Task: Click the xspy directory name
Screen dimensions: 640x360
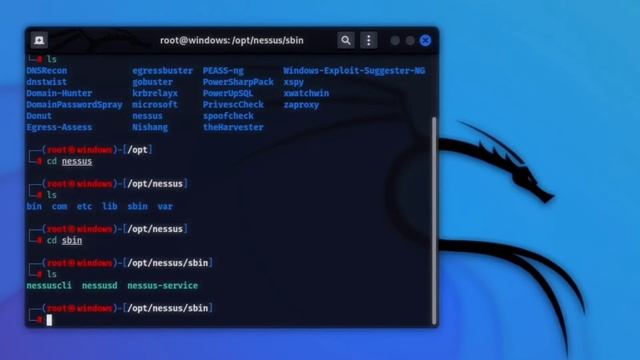Action: tap(293, 82)
